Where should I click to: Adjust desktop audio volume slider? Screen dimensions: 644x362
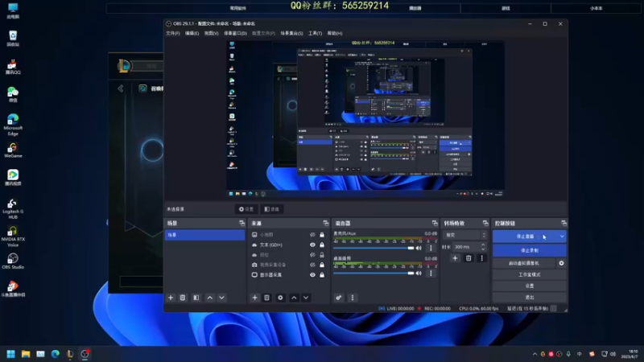pyautogui.click(x=374, y=274)
